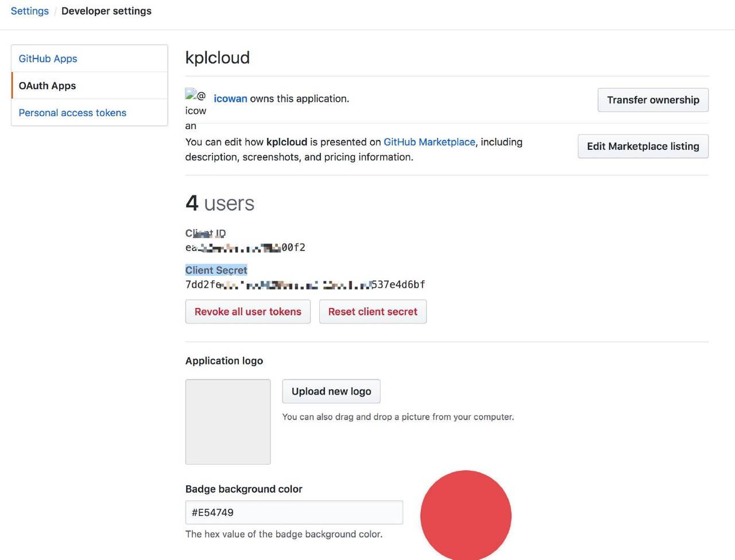The width and height of the screenshot is (735, 560).
Task: Click Upload new logo
Action: pos(331,392)
